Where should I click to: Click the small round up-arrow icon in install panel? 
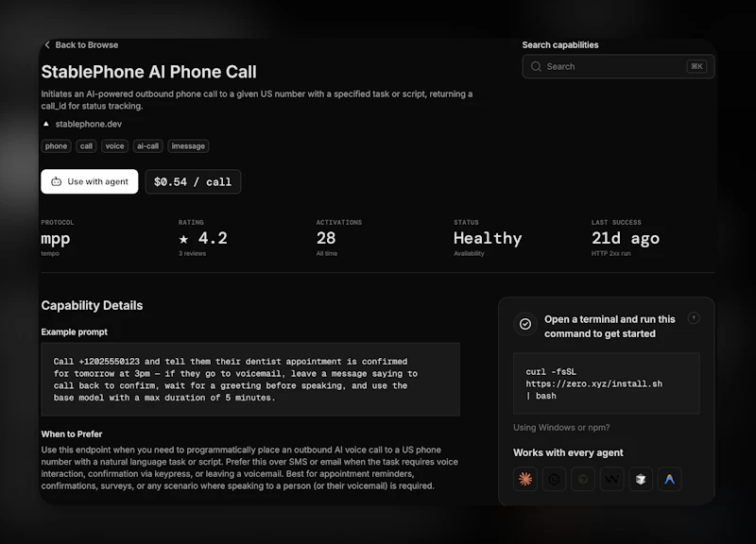[694, 318]
